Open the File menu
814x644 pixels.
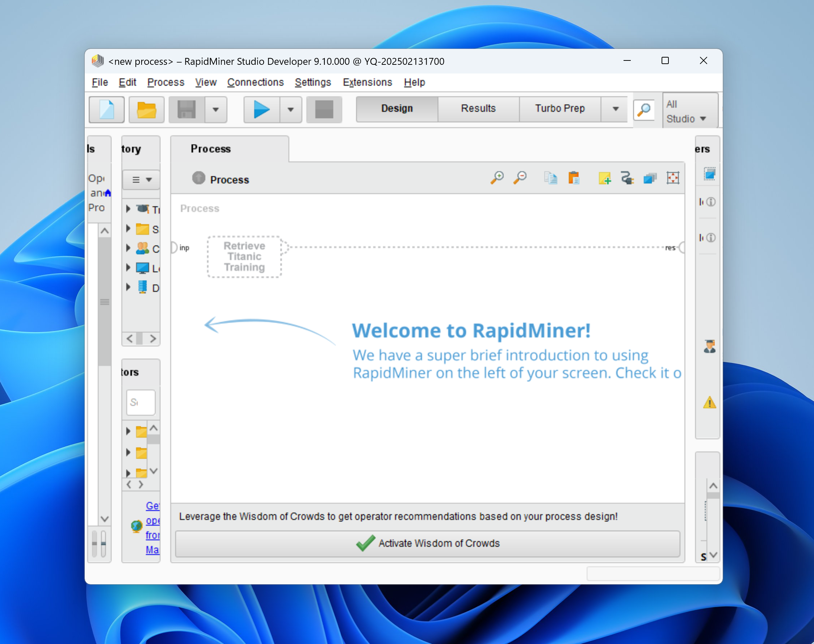click(x=100, y=82)
